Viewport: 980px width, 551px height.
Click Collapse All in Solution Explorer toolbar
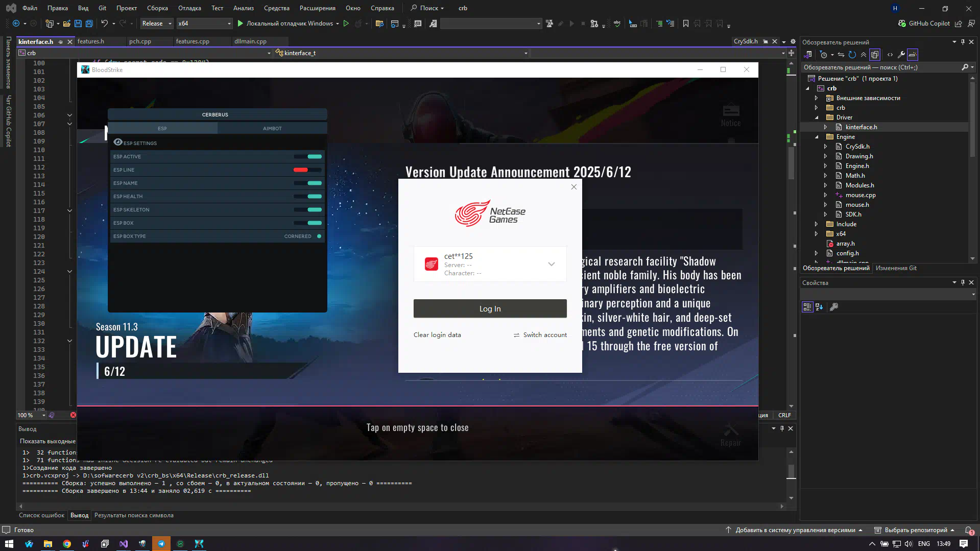pos(864,55)
